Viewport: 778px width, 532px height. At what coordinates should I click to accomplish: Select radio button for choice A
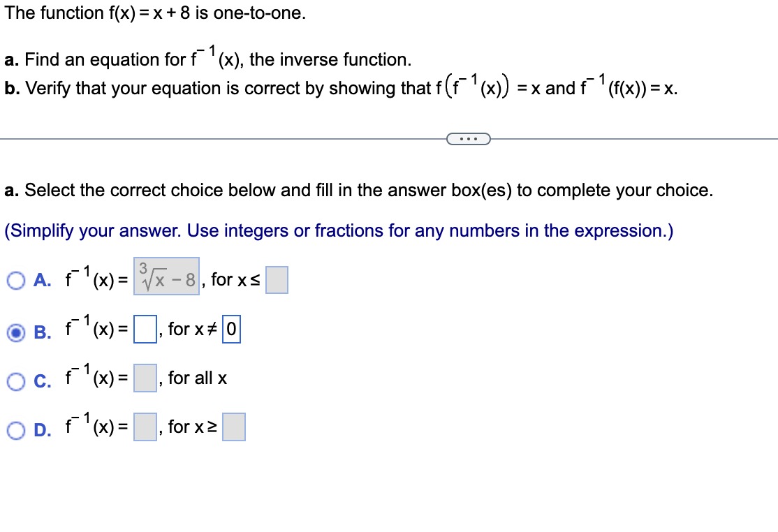coord(16,281)
